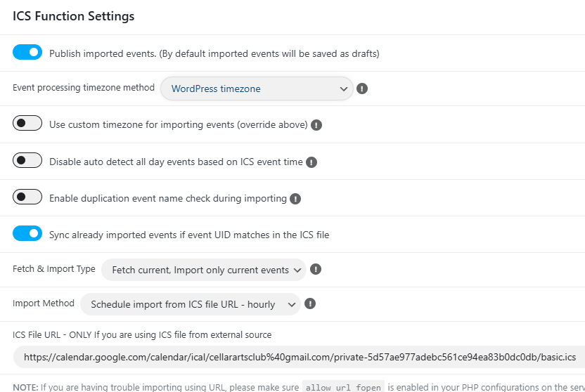Toggle Disable auto detect all day events
The height and width of the screenshot is (392, 585).
tap(27, 160)
